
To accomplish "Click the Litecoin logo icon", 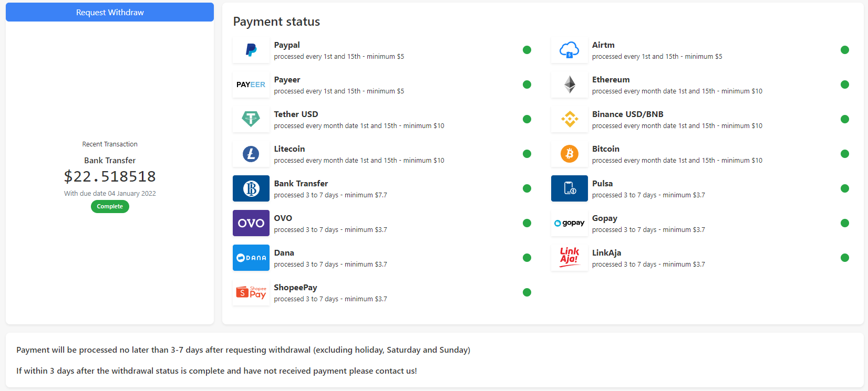I will pyautogui.click(x=251, y=154).
